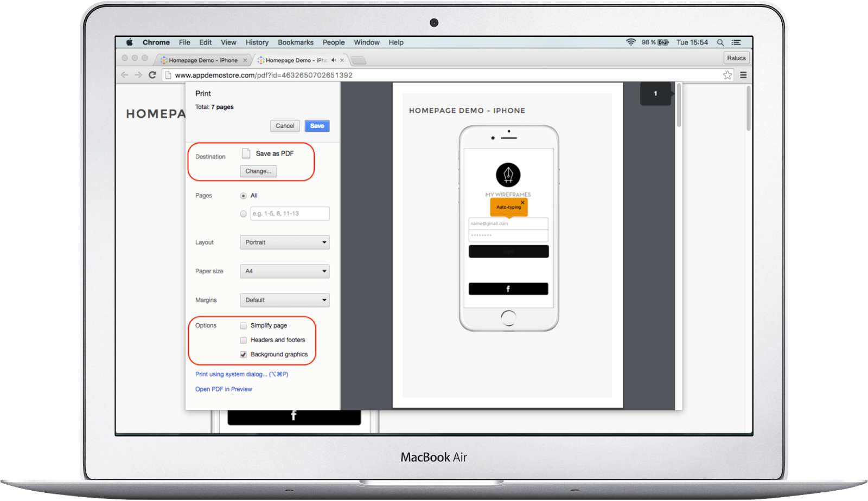Click the page range input field
The image size is (868, 501).
[289, 213]
